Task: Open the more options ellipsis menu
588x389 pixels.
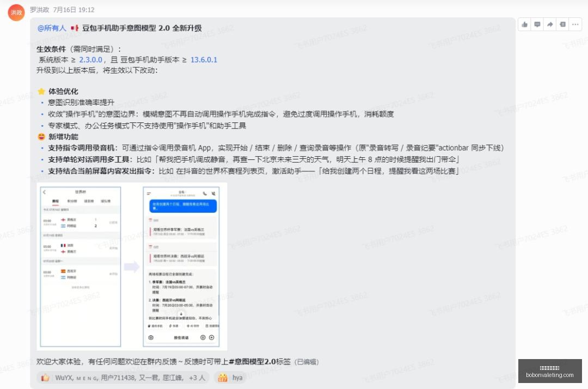Action: (x=575, y=24)
